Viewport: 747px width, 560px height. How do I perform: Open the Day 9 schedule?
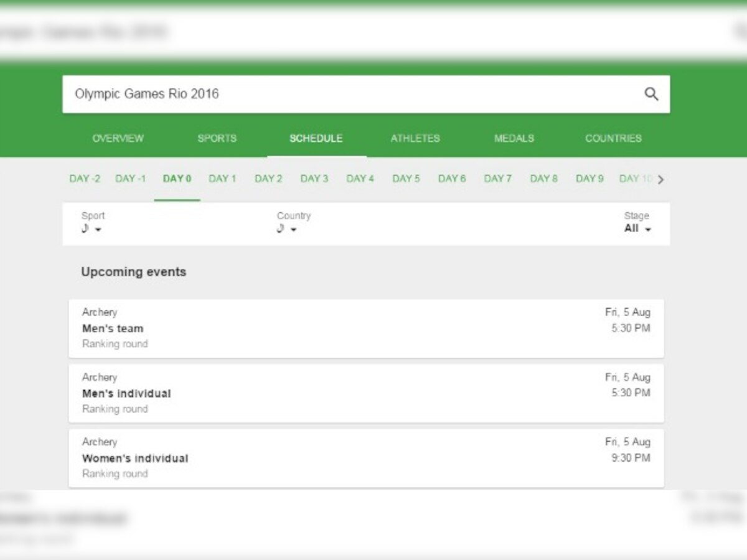coord(590,179)
